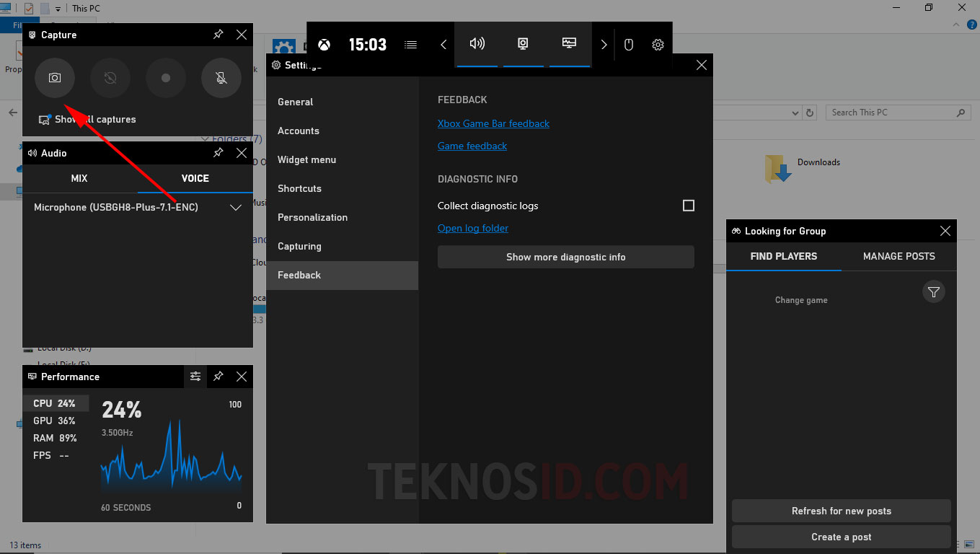The width and height of the screenshot is (980, 554).
Task: Check Collect diagnostic logs checkbox
Action: click(689, 206)
